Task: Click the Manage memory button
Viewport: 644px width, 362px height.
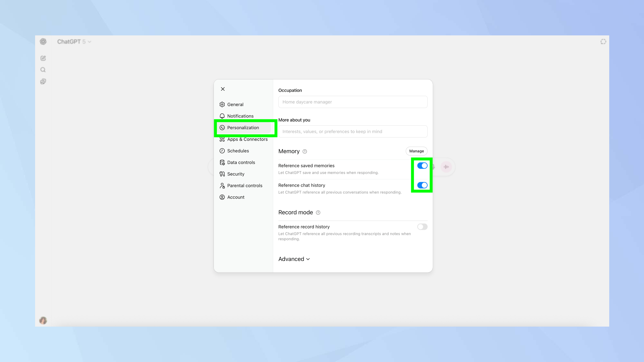Action: tap(416, 151)
